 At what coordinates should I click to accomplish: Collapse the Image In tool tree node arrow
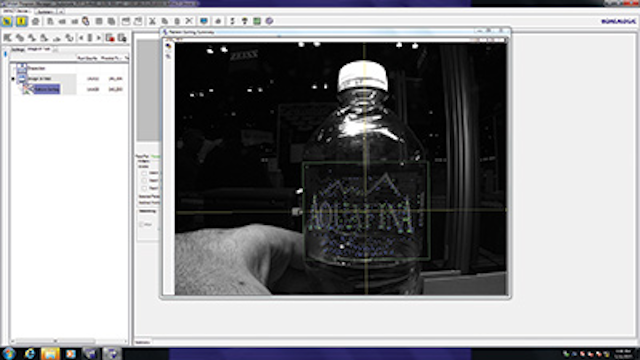pos(13,79)
